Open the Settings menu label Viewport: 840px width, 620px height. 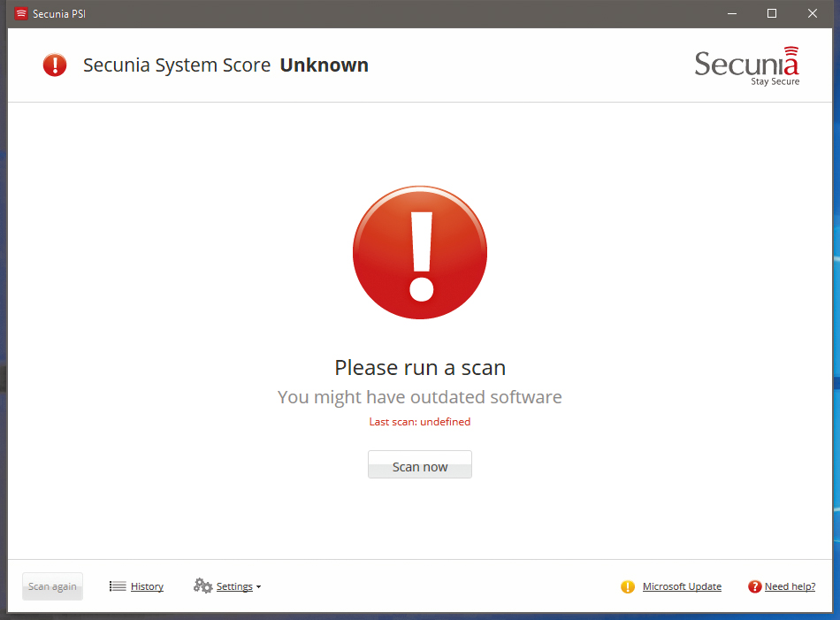(x=234, y=586)
